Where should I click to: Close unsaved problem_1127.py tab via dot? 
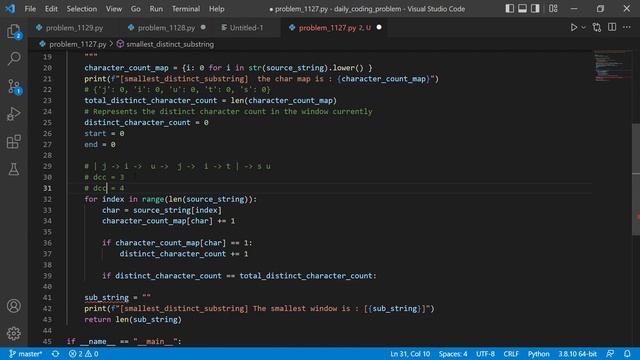379,27
